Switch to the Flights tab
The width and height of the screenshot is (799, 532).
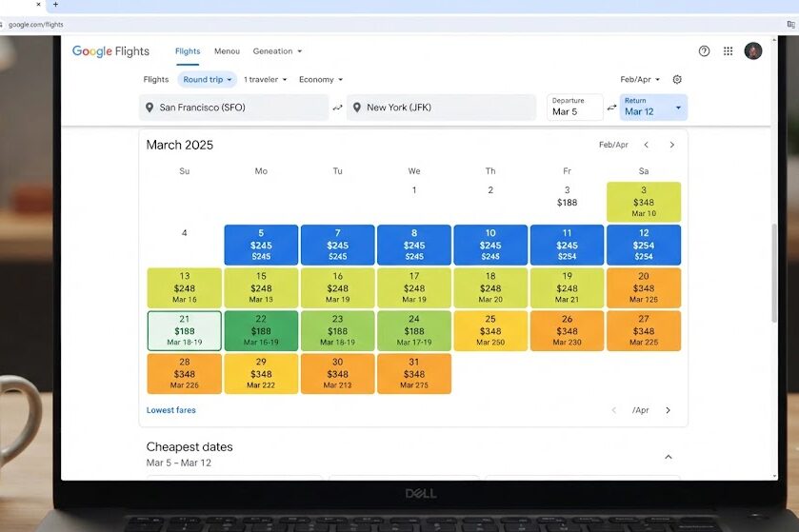pyautogui.click(x=188, y=51)
